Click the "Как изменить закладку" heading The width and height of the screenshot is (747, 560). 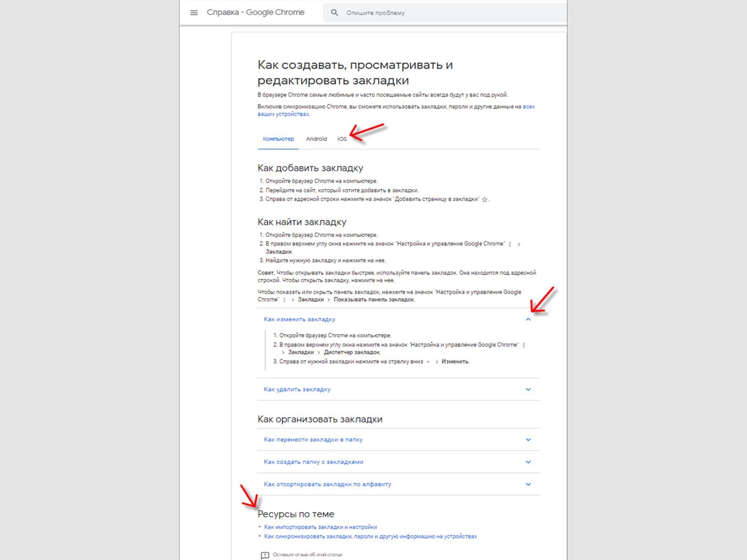point(299,319)
